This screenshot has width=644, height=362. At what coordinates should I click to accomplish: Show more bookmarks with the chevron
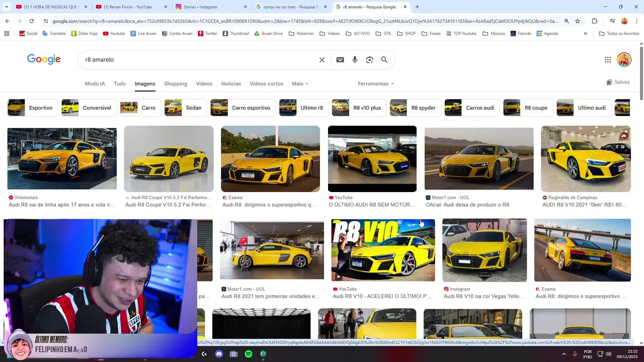(x=585, y=34)
